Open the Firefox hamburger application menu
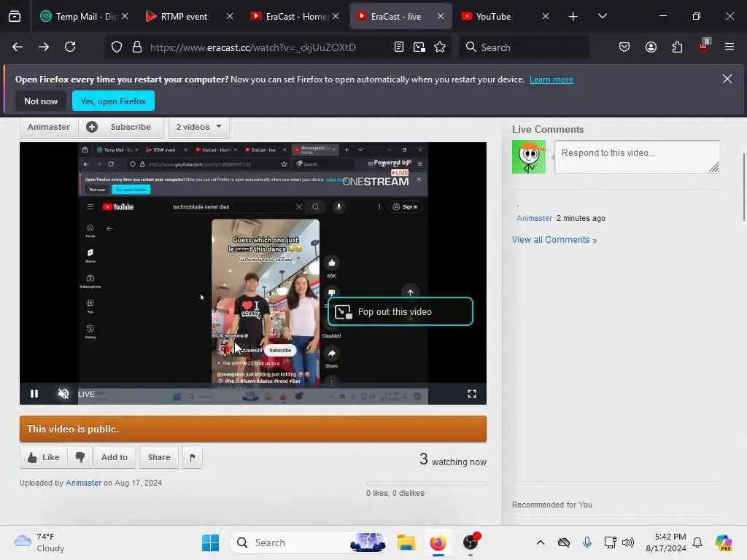This screenshot has width=747, height=560. tap(729, 47)
